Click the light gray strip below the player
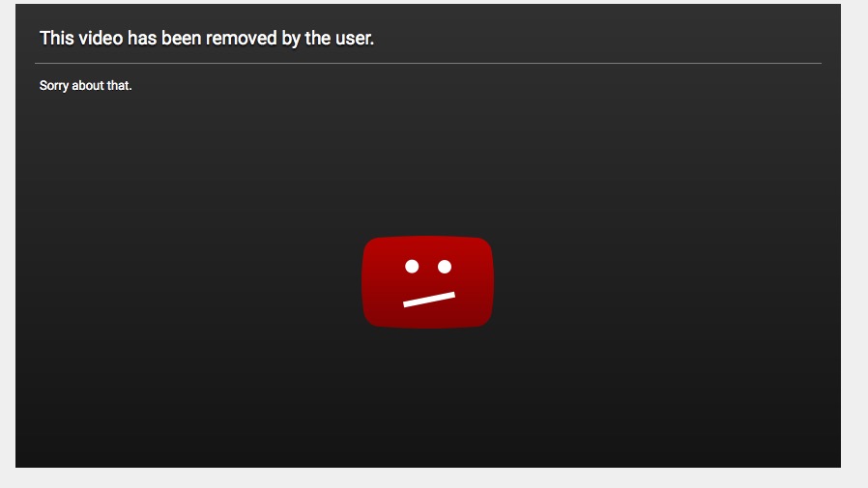Image resolution: width=868 pixels, height=488 pixels. point(434,478)
